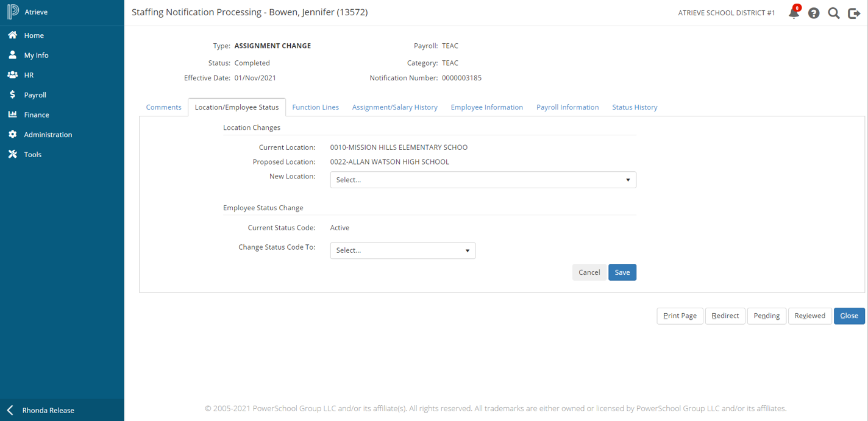Click the Redirect button

tap(725, 316)
